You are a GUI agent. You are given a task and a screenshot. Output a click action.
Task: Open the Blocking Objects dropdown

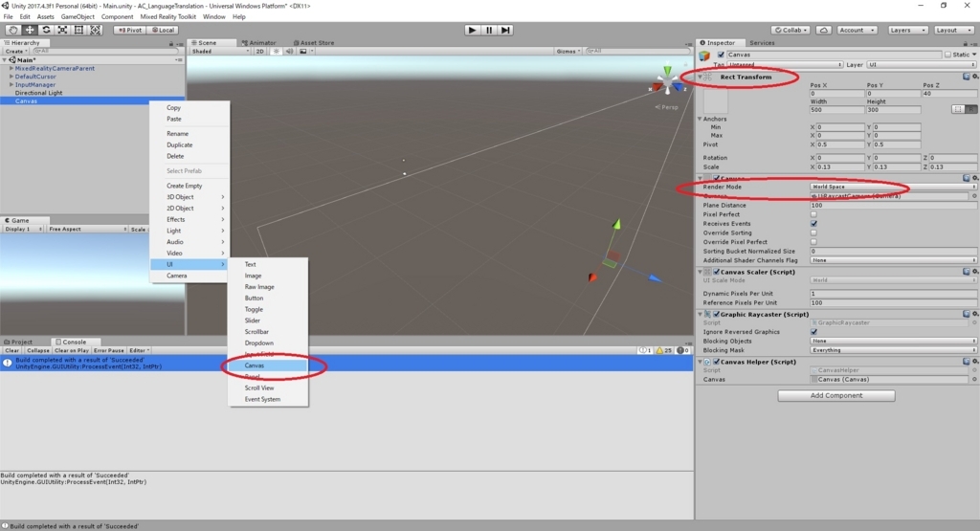[x=893, y=342]
